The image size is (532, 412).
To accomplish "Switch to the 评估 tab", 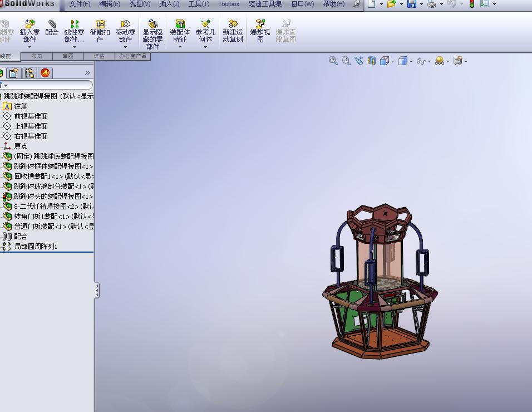I will (99, 56).
